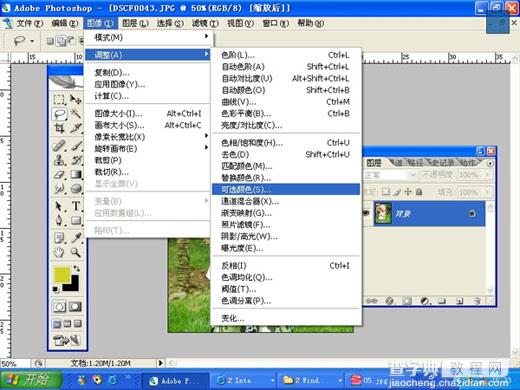The height and width of the screenshot is (390, 520).
Task: Select the Lasso tool in toolbox
Action: tap(60, 114)
